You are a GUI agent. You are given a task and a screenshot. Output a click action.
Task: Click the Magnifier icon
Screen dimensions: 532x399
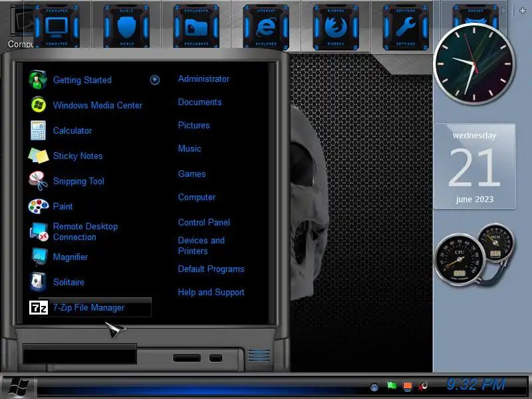pos(39,257)
